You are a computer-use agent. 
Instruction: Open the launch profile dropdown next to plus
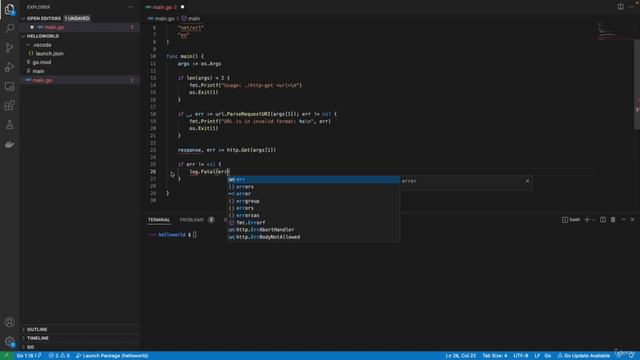(594, 220)
